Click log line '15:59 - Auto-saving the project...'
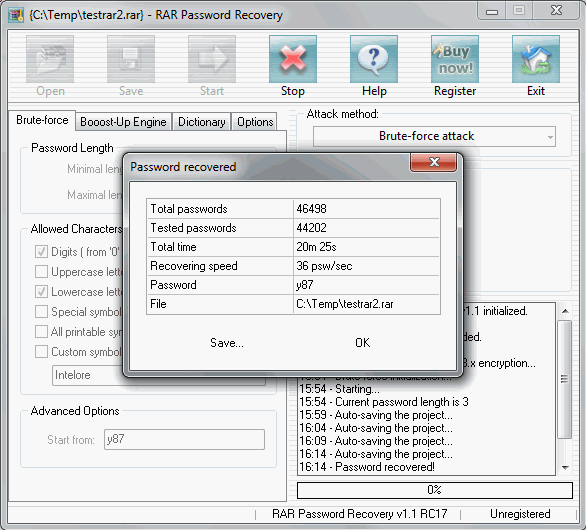This screenshot has height=530, width=586. pyautogui.click(x=376, y=415)
